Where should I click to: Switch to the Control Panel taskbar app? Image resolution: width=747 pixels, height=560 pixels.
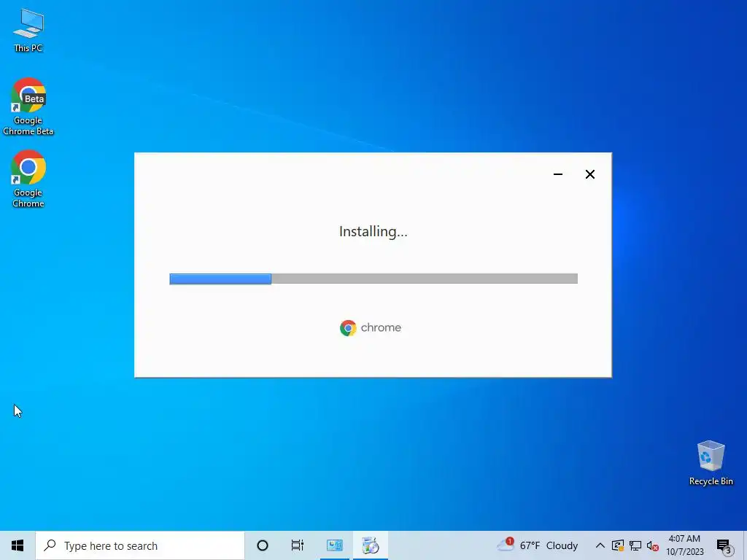point(334,545)
